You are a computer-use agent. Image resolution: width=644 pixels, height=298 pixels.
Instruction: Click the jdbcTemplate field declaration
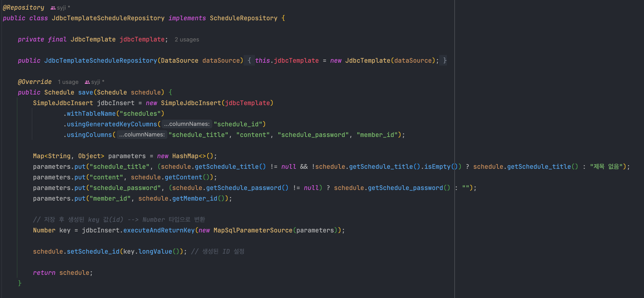pos(142,40)
